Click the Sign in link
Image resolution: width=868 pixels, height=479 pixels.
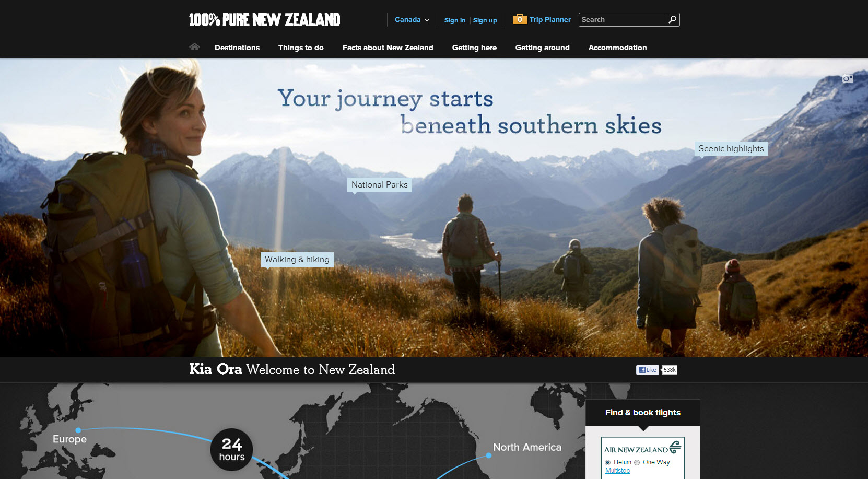click(x=455, y=20)
